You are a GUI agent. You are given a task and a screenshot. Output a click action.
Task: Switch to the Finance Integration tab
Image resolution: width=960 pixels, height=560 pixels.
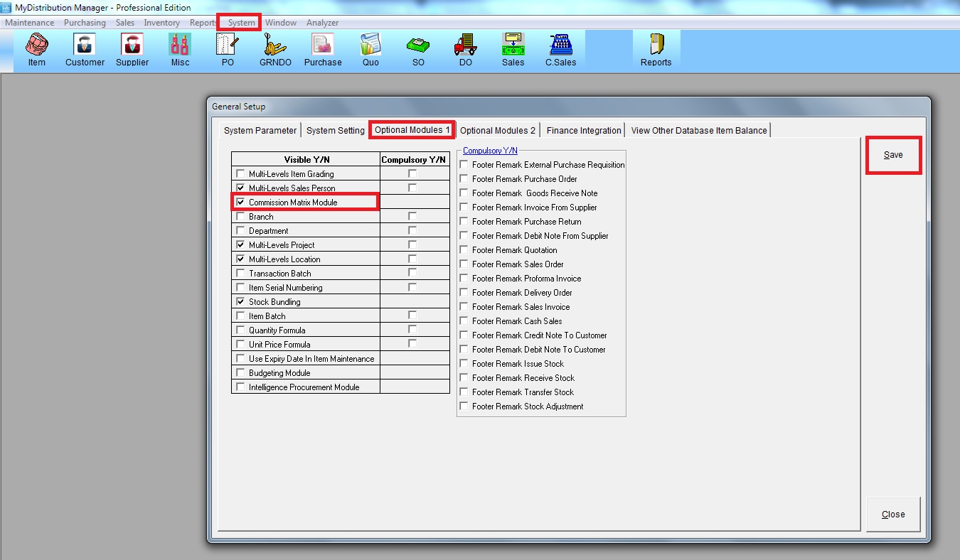coord(583,131)
